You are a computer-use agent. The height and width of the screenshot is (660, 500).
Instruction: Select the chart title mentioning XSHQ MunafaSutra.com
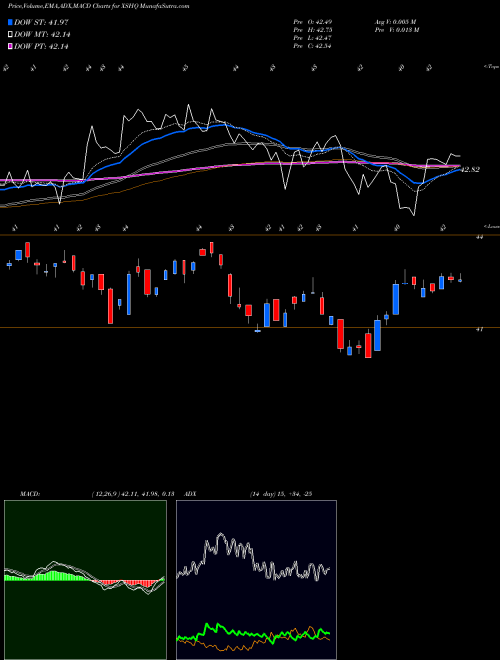[x=98, y=6]
